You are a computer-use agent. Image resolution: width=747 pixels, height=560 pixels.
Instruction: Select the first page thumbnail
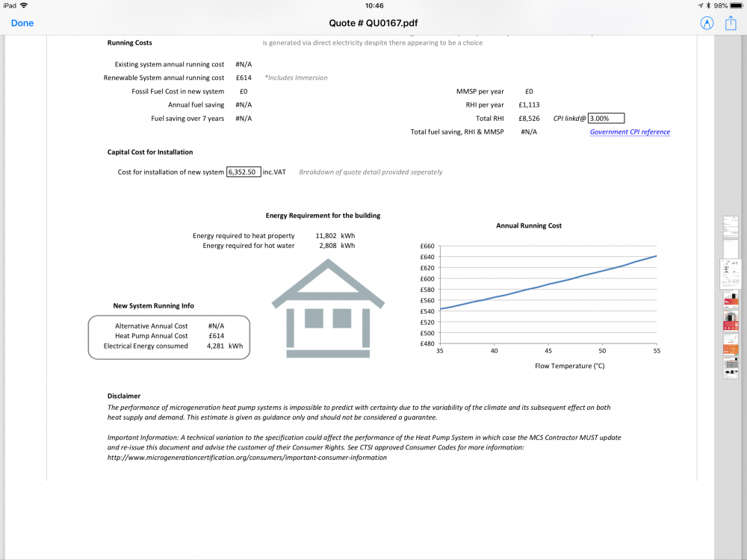[x=731, y=227]
